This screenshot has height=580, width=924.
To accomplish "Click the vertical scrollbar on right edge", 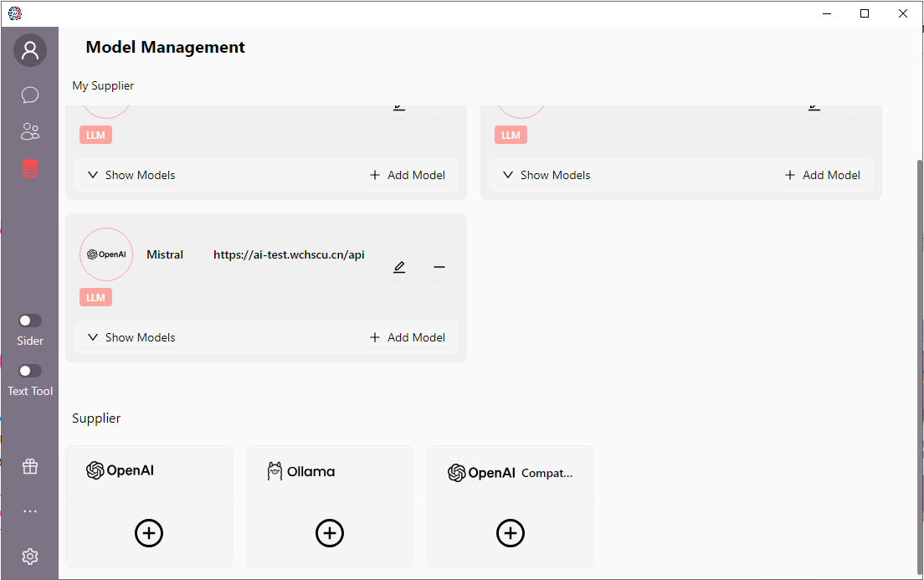I will pos(920,335).
